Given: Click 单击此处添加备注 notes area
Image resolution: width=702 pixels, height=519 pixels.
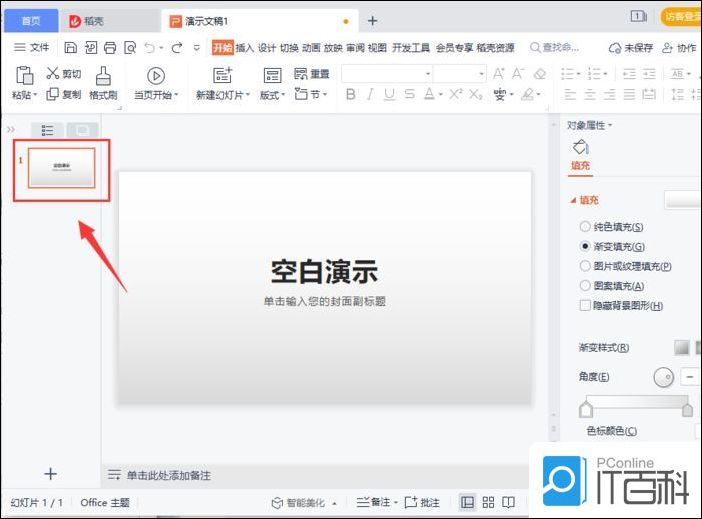Looking at the screenshot, I should click(x=168, y=475).
